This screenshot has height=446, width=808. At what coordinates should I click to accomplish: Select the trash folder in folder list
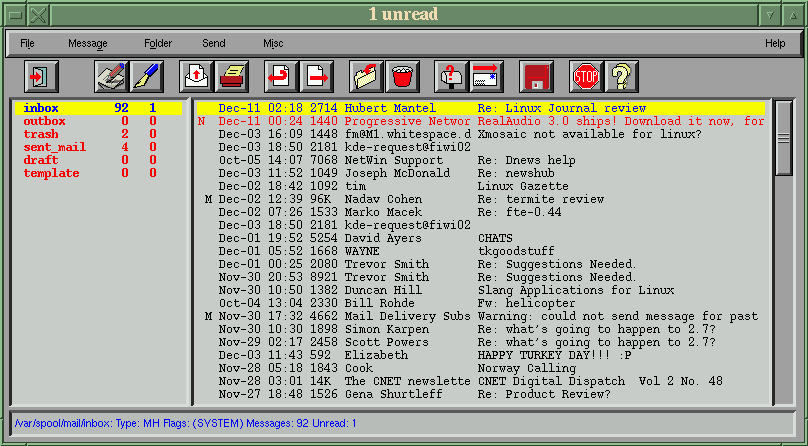point(41,134)
